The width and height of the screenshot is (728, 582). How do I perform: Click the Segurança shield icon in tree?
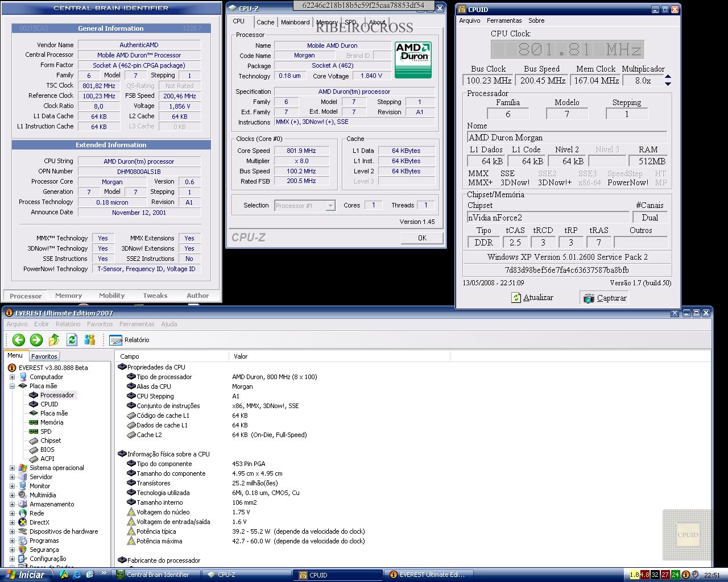click(x=23, y=550)
